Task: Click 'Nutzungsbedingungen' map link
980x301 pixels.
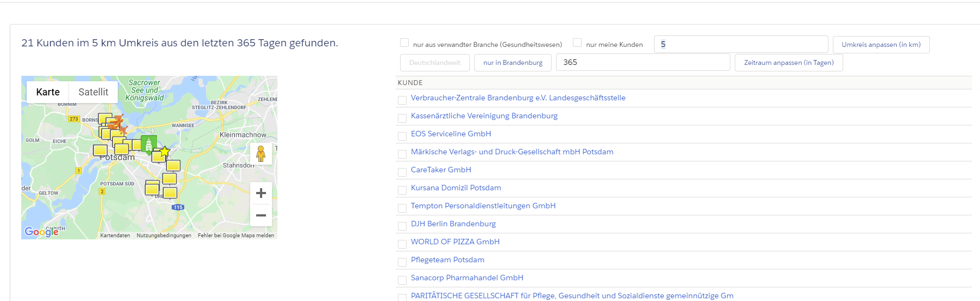Action: click(164, 236)
